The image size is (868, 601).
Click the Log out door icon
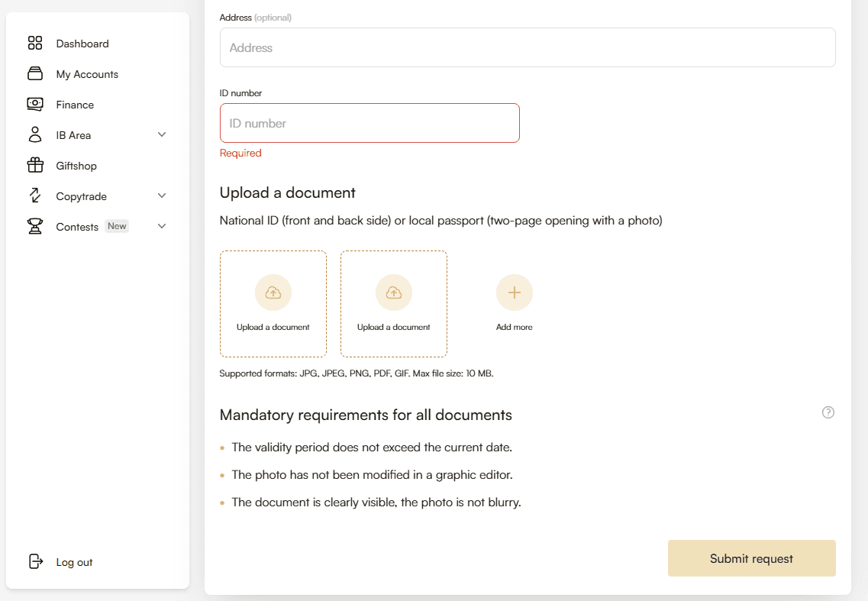tap(35, 562)
